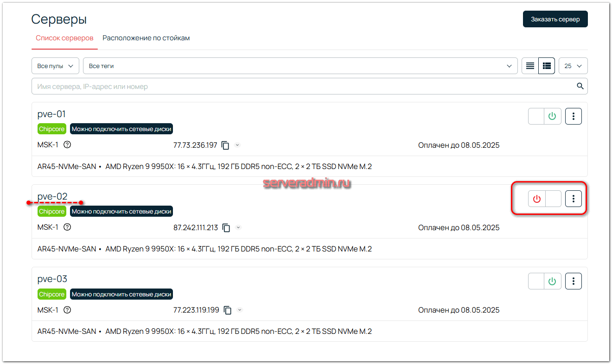Open the three-dot menu for pve-02
Viewport: 612px width, 364px height.
tap(574, 199)
